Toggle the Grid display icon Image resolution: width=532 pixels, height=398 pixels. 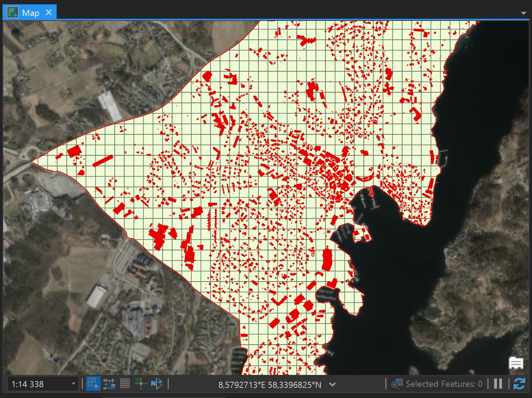[125, 384]
